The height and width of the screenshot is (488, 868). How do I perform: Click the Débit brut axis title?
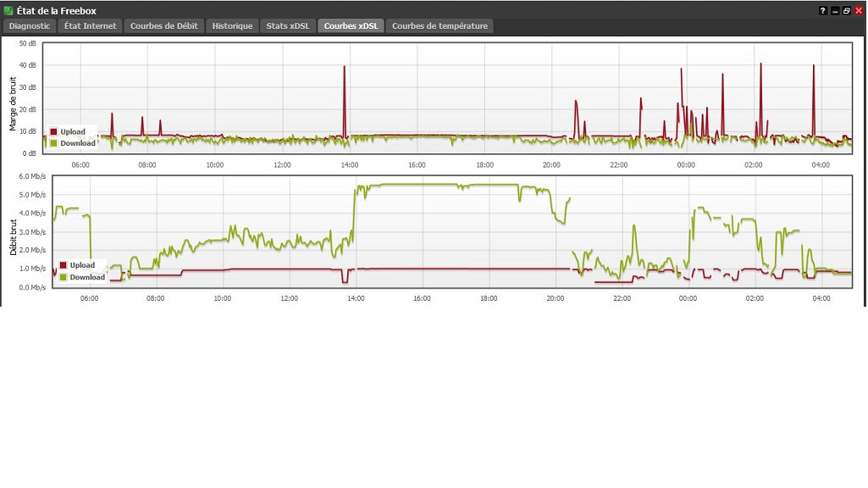click(x=13, y=237)
